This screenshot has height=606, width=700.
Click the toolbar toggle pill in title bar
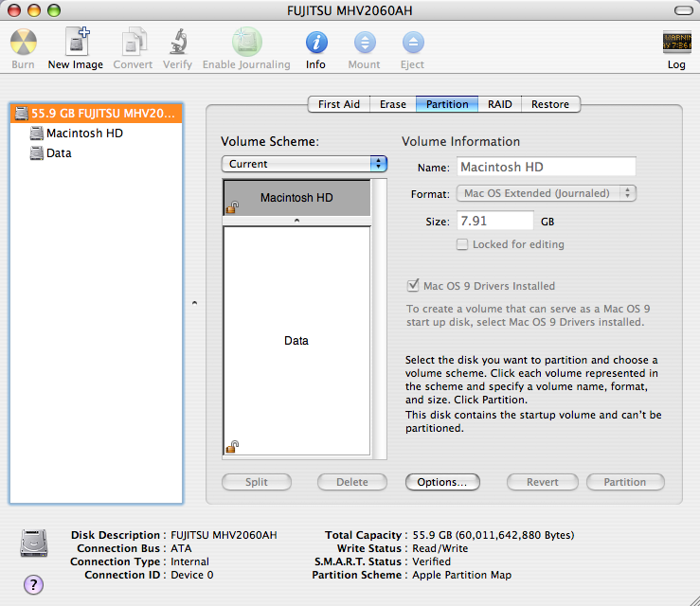(683, 10)
